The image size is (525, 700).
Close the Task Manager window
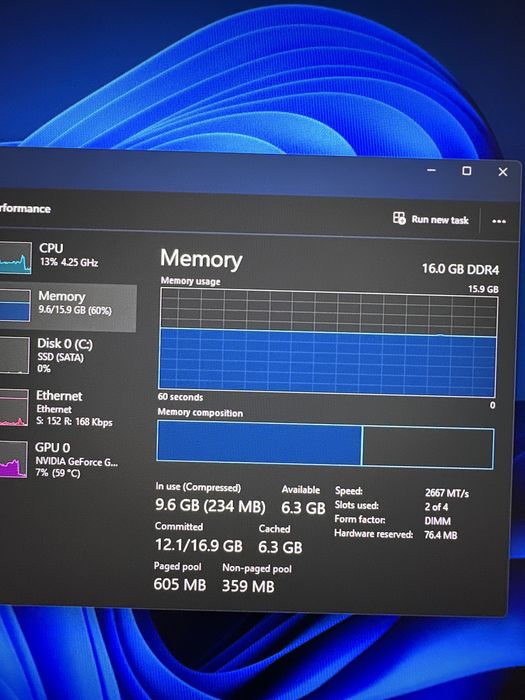503,172
